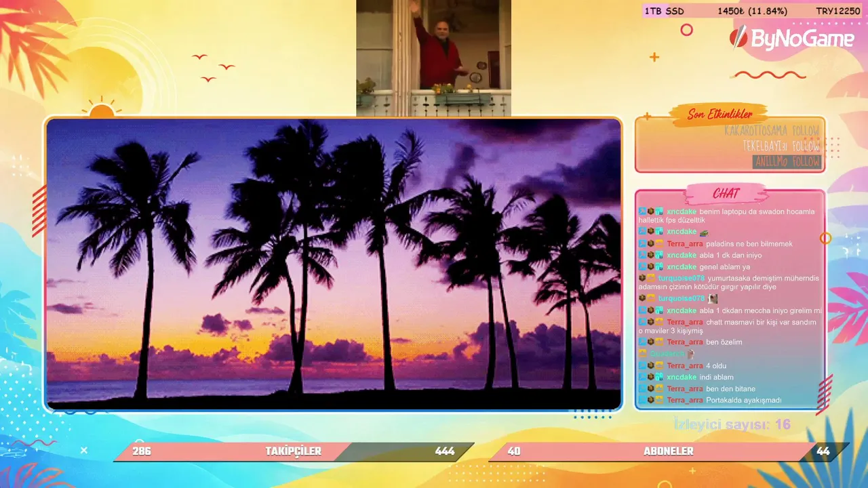This screenshot has width=868, height=488.
Task: Click message 'chatt masmavi bir kişi var sandım'
Action: point(762,323)
